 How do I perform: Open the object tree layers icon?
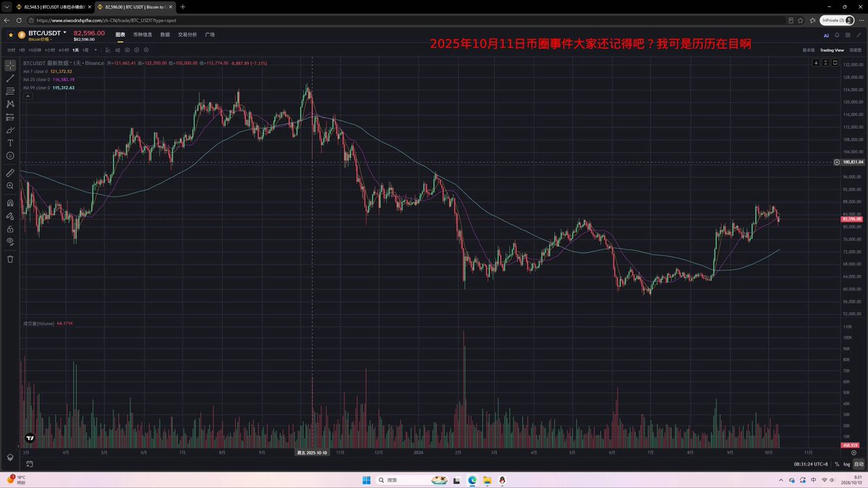(10, 457)
